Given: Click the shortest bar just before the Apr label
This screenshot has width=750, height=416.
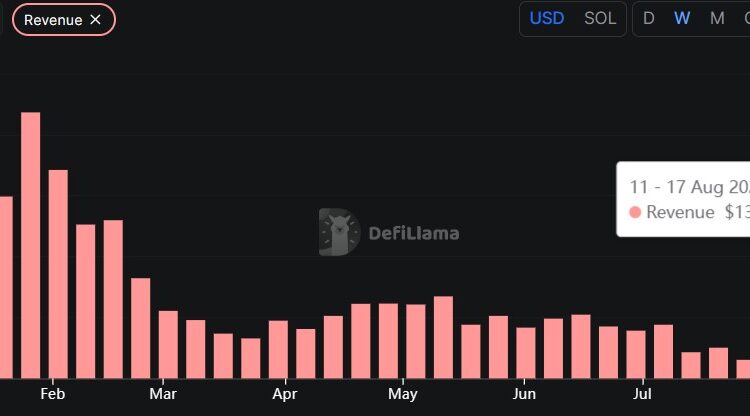Looking at the screenshot, I should pos(250,358).
